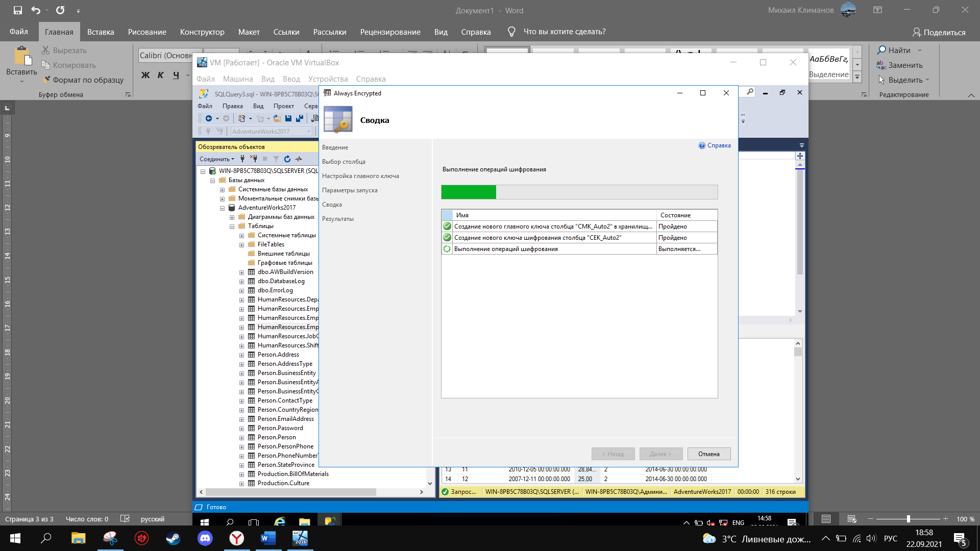The width and height of the screenshot is (980, 551).
Task: Select the Выбор столбца wizard step
Action: (344, 162)
